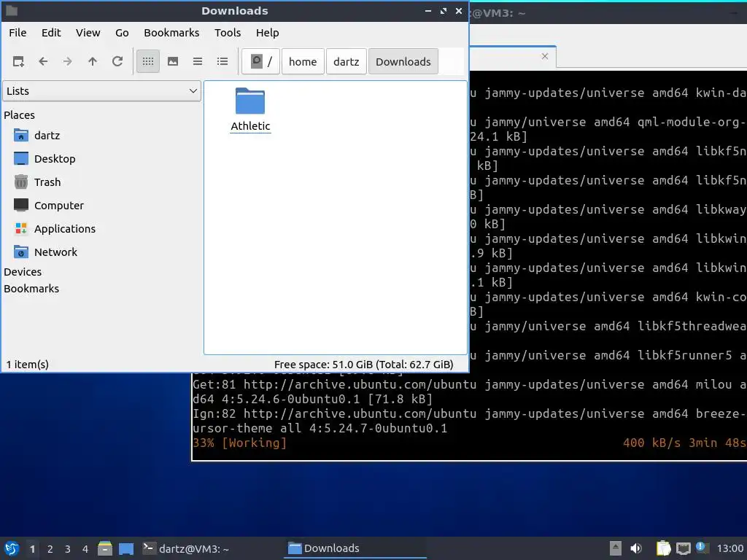Image resolution: width=747 pixels, height=560 pixels.
Task: Navigate to the home path segment
Action: click(x=303, y=61)
